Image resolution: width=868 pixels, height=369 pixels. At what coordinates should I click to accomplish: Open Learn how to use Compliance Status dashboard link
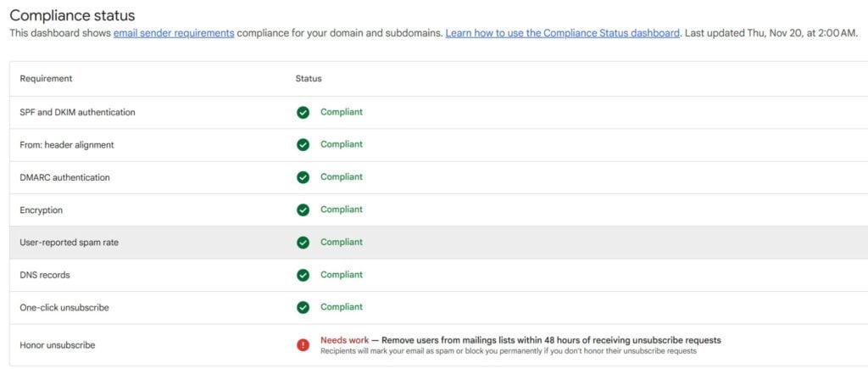[563, 33]
